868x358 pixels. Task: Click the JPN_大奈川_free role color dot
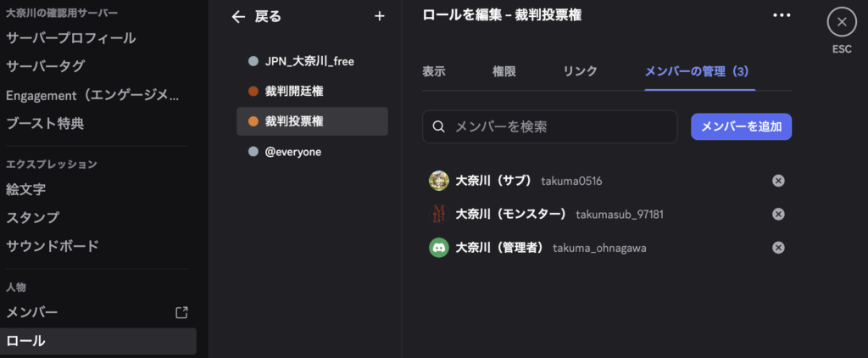pos(253,61)
